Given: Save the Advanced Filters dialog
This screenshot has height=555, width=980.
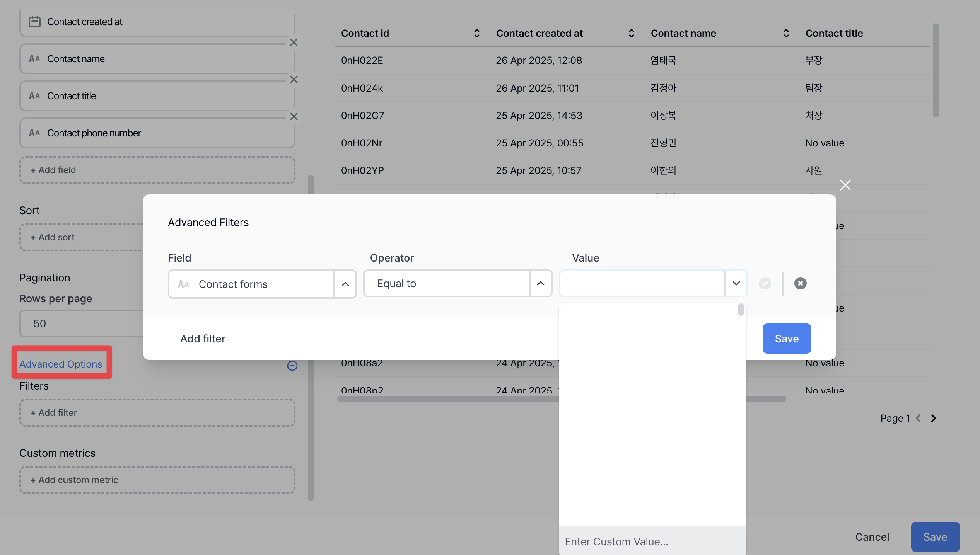Looking at the screenshot, I should tap(787, 339).
